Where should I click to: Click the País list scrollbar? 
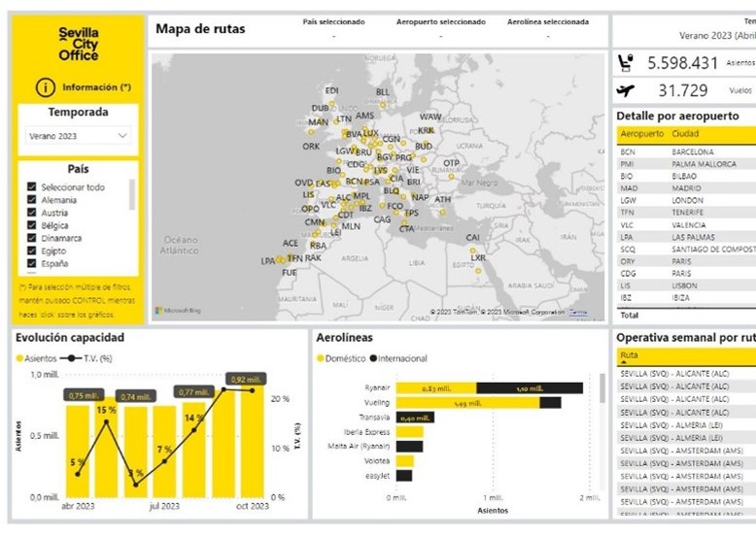131,194
